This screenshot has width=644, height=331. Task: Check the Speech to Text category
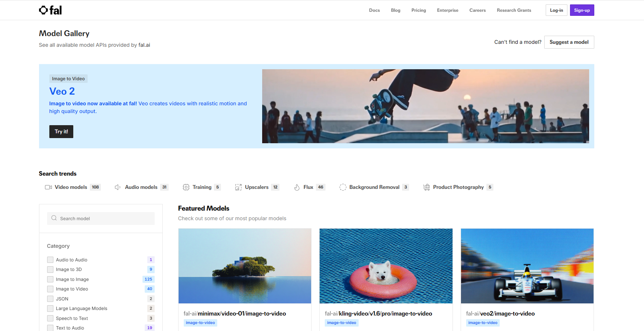[50, 318]
